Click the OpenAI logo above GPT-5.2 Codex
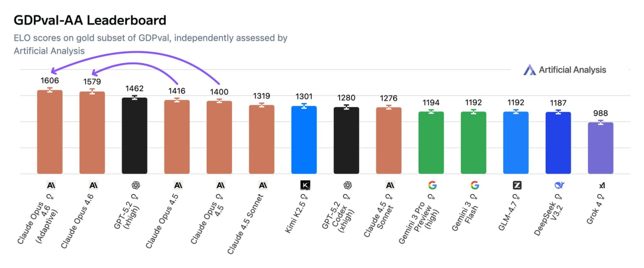 pos(347,185)
